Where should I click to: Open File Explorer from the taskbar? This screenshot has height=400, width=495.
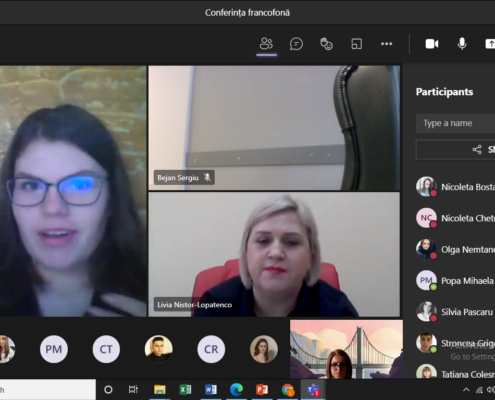[160, 389]
